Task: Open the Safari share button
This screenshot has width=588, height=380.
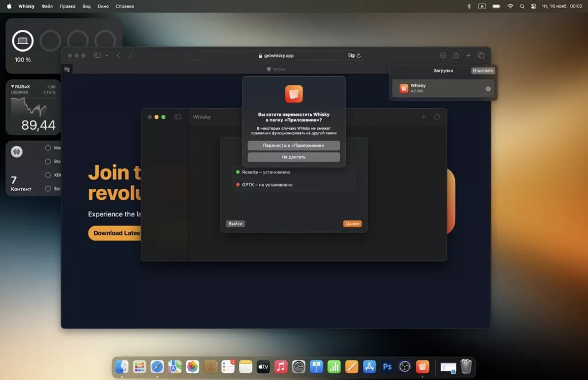Action: click(x=456, y=56)
